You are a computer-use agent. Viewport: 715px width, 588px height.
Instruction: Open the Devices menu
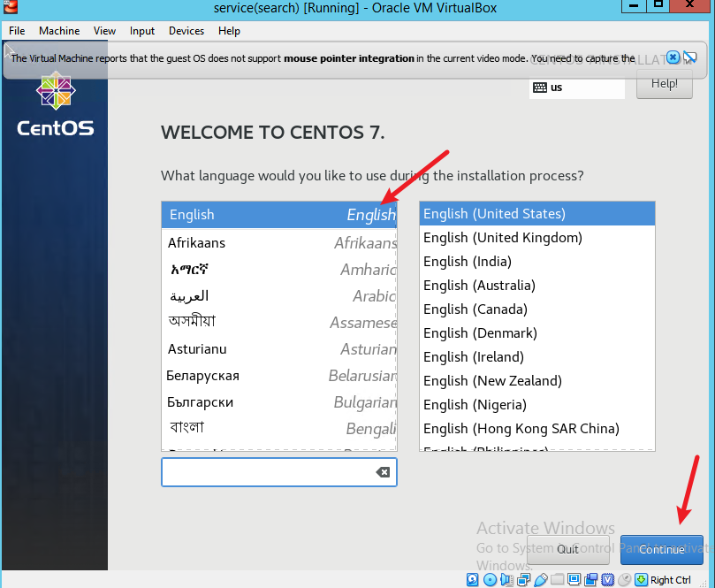pos(186,31)
